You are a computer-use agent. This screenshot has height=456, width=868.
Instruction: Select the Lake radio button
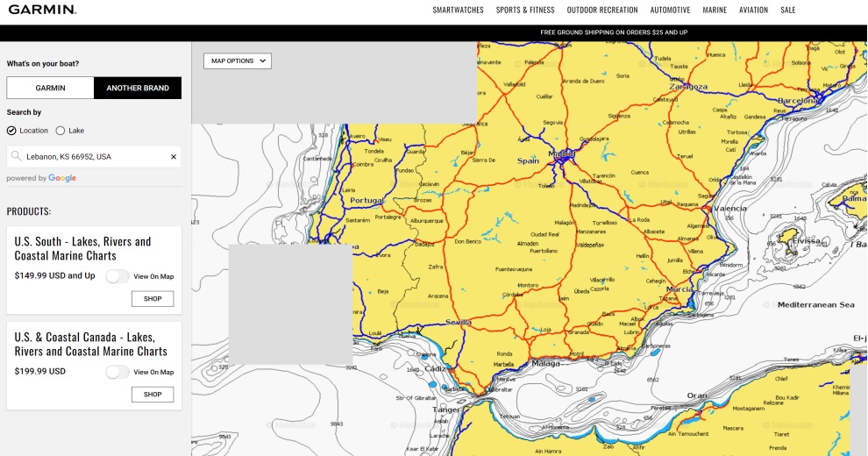(x=60, y=131)
